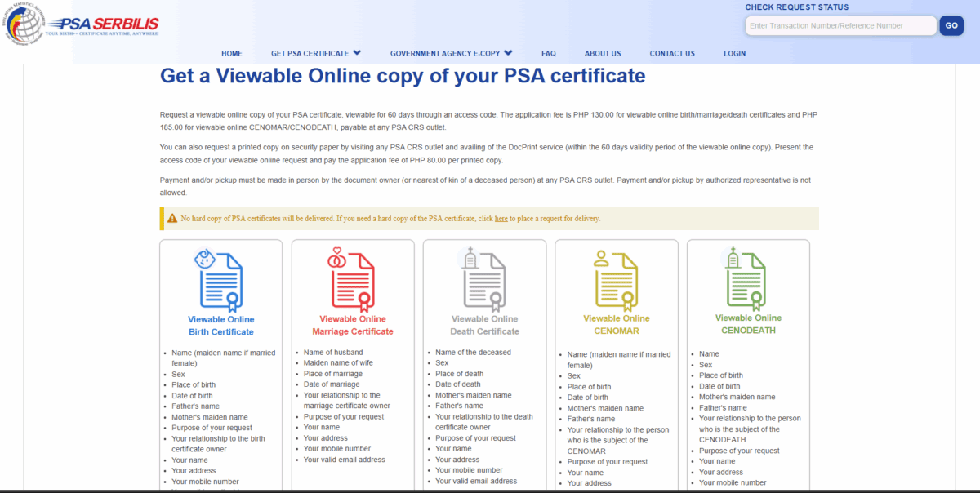Select Viewable Online Birth Certificate title

220,326
